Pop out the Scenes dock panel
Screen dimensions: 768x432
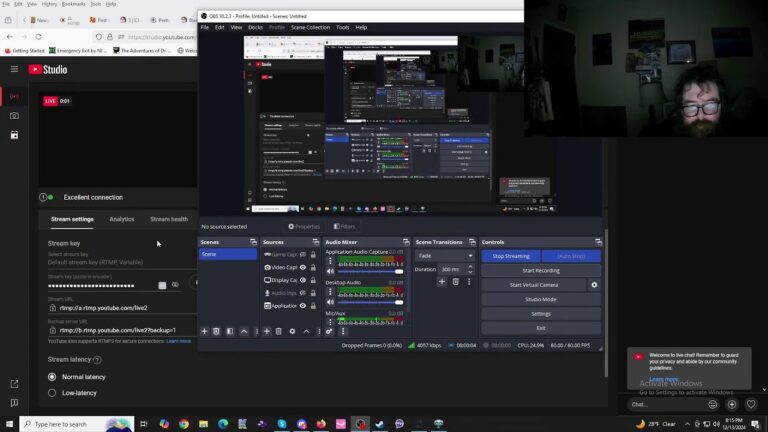(253, 242)
